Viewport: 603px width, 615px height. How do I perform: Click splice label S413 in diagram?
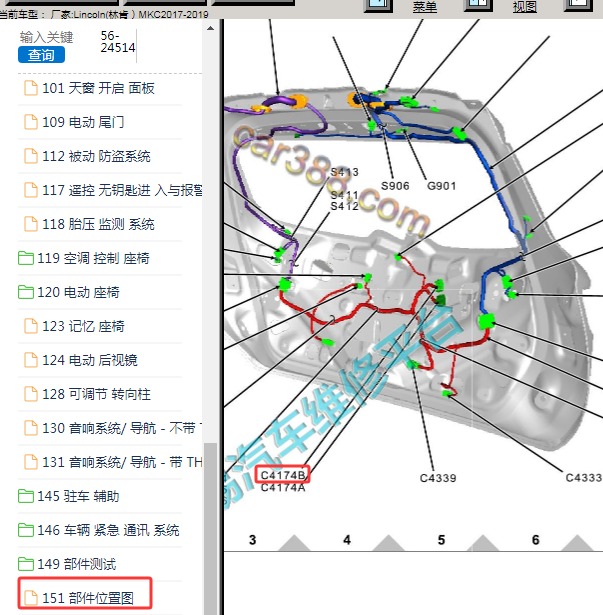(x=344, y=172)
